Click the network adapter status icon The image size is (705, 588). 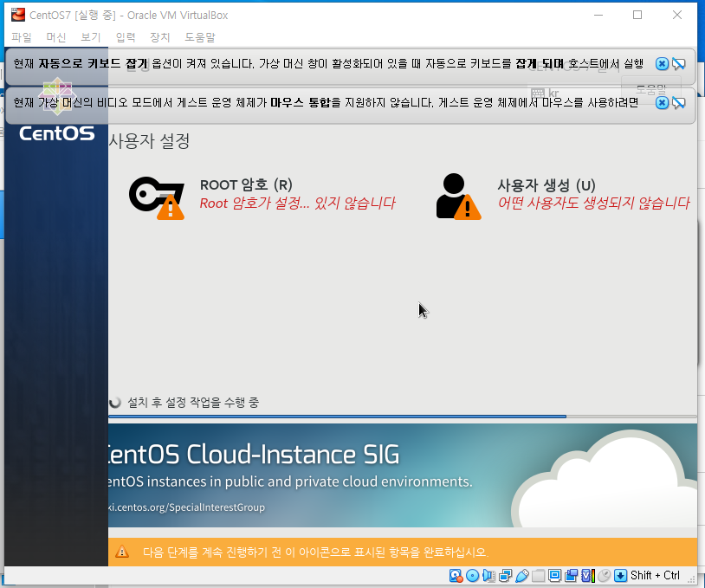[506, 575]
